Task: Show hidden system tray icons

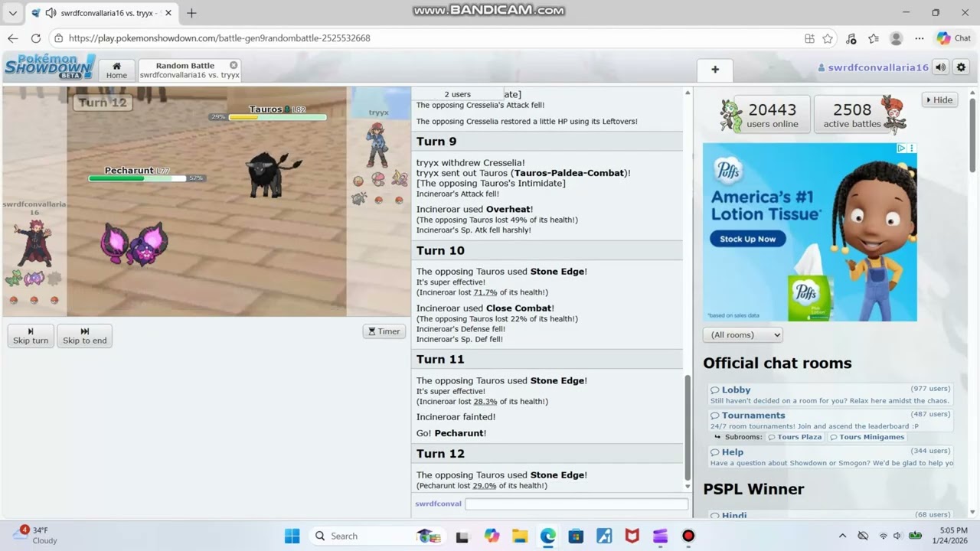Action: point(842,536)
